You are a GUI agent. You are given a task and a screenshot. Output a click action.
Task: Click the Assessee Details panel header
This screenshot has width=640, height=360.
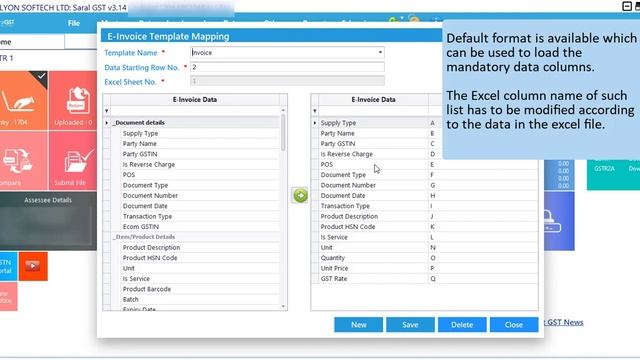pyautogui.click(x=48, y=200)
